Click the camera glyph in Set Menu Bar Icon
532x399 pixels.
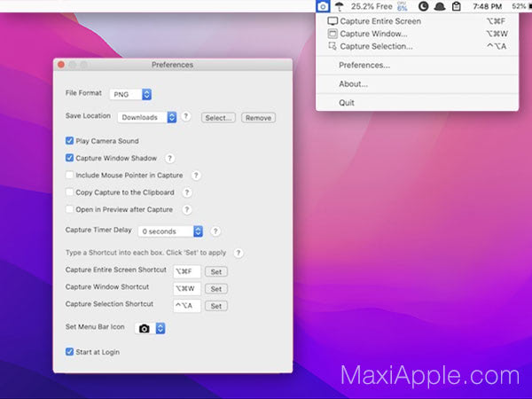pyautogui.click(x=145, y=328)
